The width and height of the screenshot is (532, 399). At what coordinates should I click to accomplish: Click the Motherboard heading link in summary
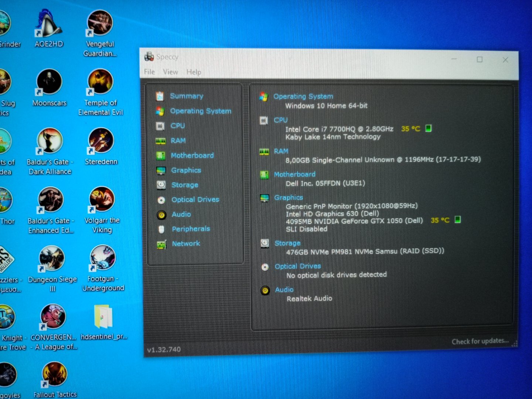coord(295,174)
